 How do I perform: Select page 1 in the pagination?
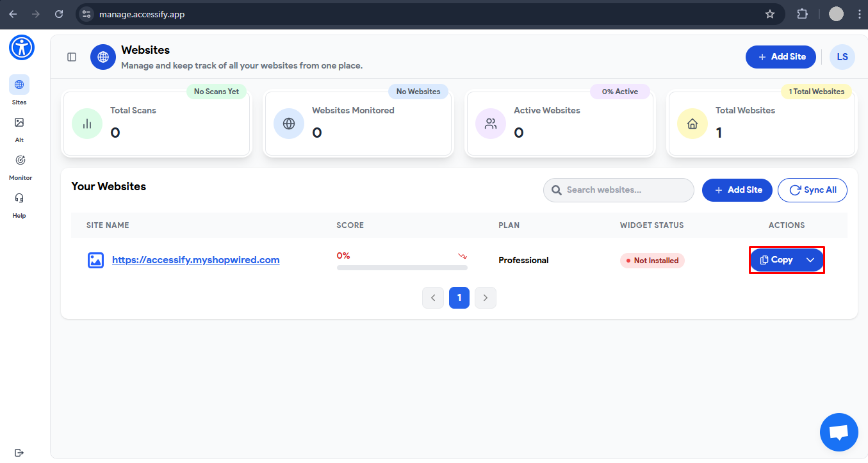tap(459, 297)
